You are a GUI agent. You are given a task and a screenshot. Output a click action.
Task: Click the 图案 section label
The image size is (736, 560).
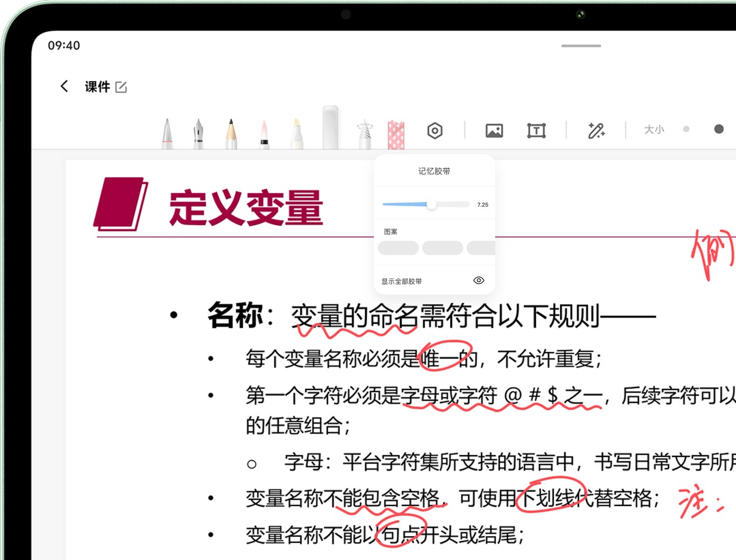pyautogui.click(x=391, y=232)
